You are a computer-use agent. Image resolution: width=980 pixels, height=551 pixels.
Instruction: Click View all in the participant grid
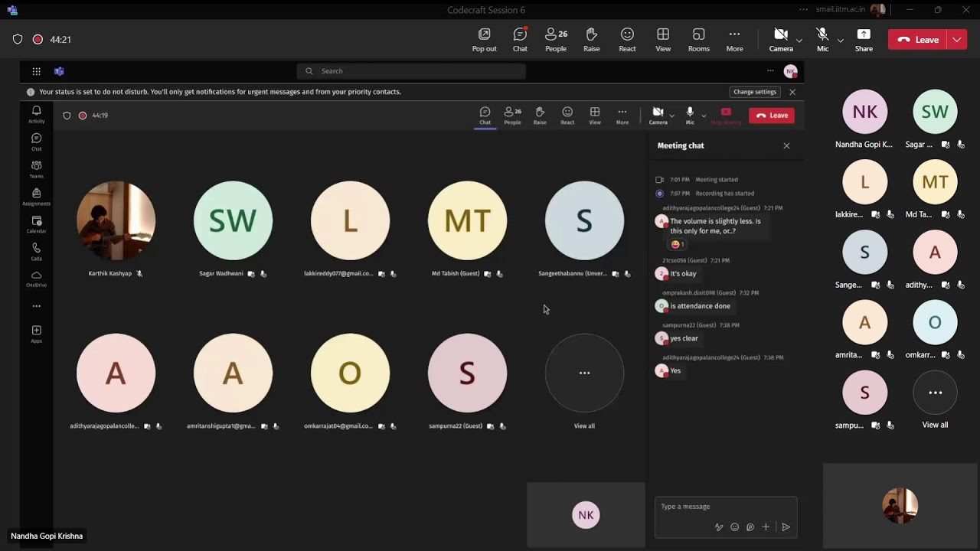584,380
